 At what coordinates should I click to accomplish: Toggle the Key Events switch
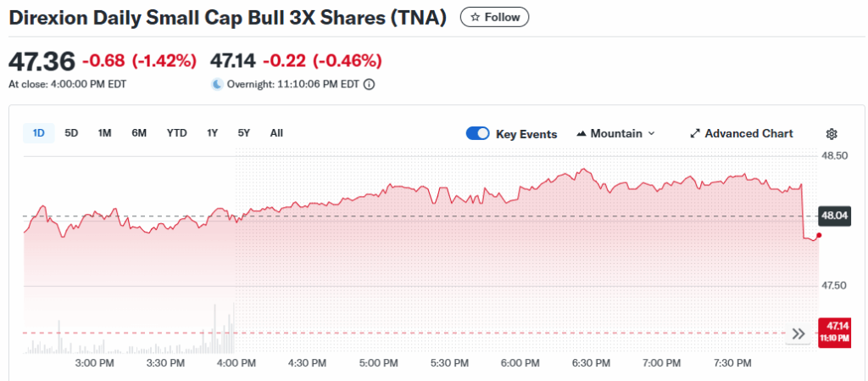point(478,133)
